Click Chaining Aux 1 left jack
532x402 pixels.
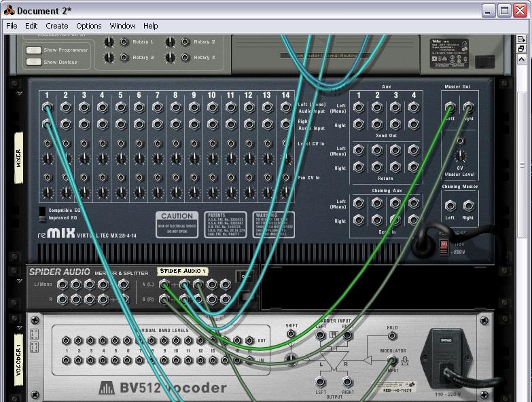pos(359,203)
